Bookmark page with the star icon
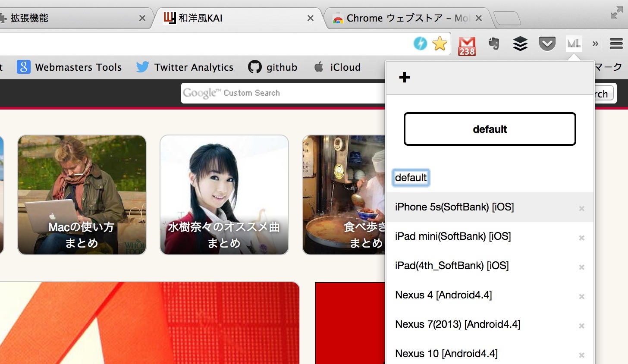Viewport: 628px width, 364px height. 440,44
